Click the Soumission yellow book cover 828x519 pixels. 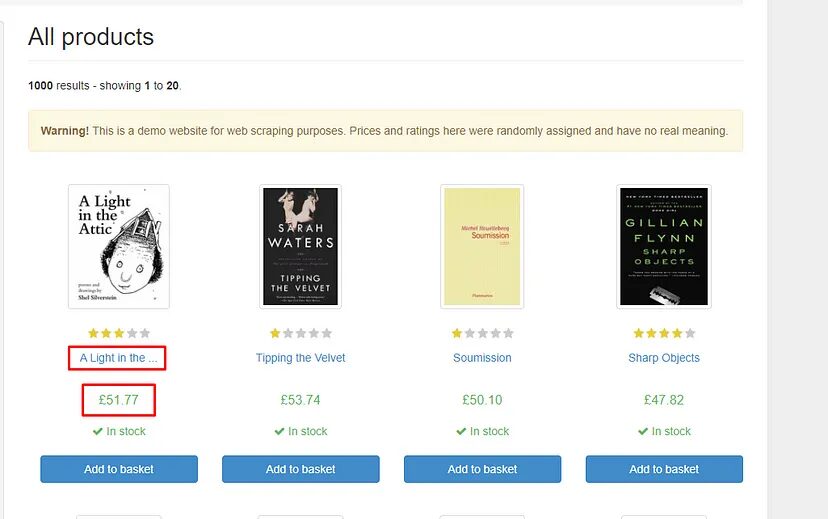click(482, 246)
